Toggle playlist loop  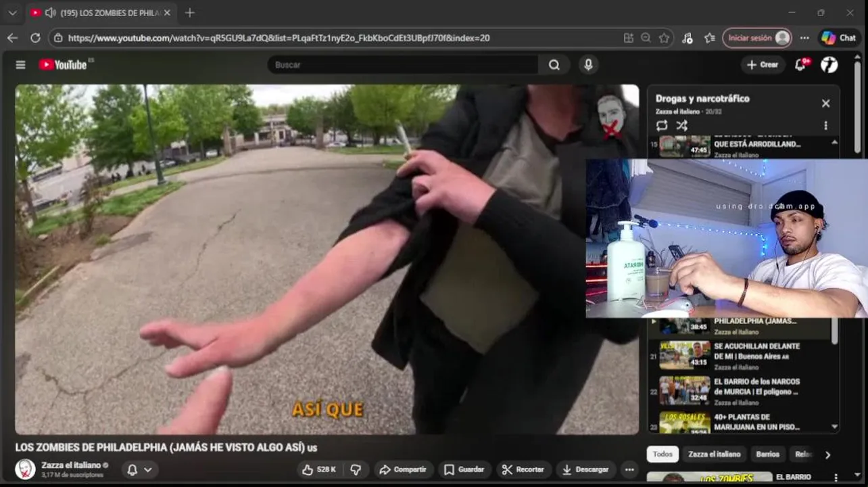click(x=662, y=125)
